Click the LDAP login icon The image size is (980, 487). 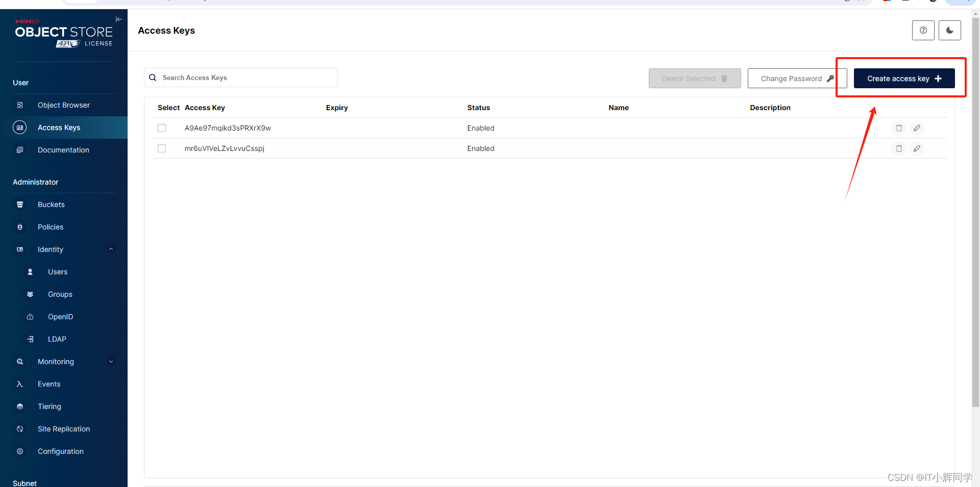pyautogui.click(x=30, y=339)
